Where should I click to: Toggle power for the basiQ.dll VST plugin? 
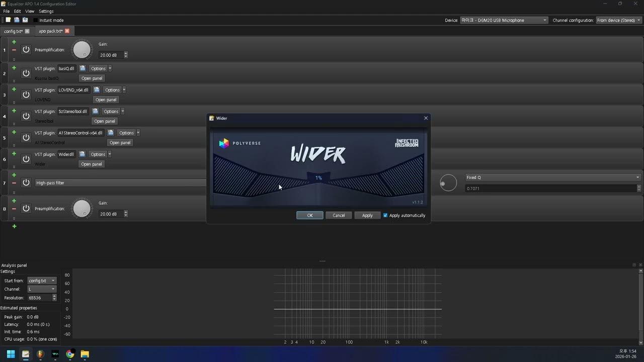[x=26, y=73]
